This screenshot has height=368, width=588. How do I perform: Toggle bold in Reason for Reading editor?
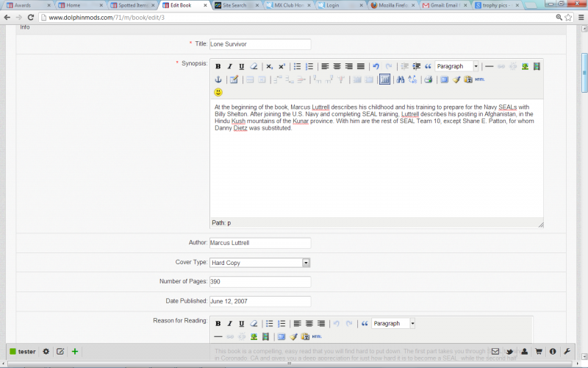(218, 323)
